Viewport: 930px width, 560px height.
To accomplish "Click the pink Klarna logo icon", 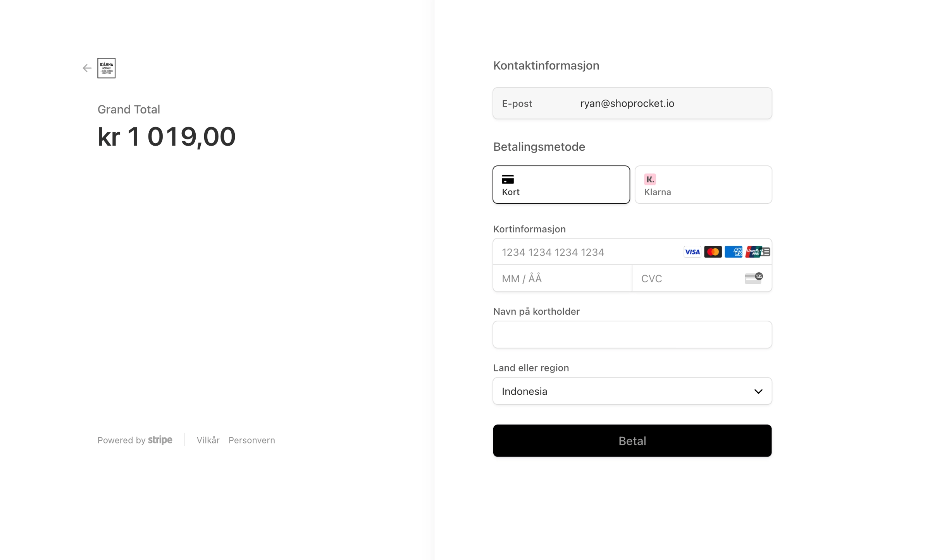I will [x=649, y=179].
